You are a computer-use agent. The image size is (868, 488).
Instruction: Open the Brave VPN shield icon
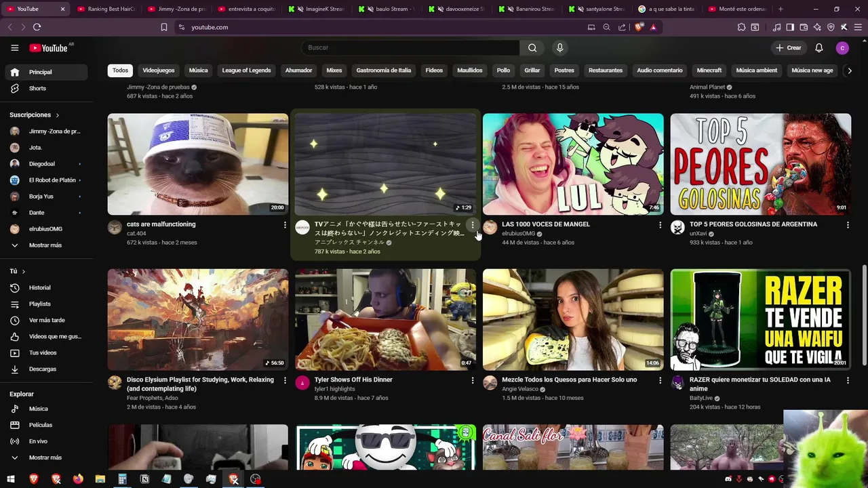coord(831,27)
